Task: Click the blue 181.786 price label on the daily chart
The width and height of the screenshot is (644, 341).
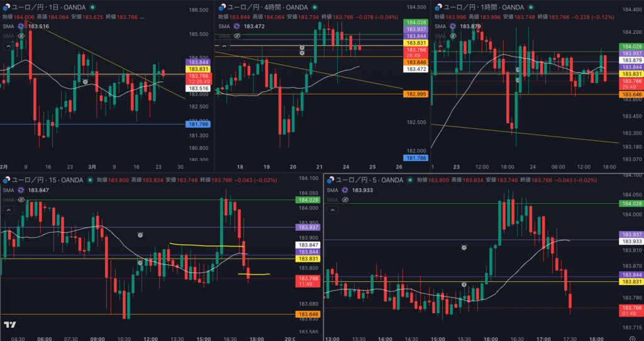Action: [x=197, y=125]
